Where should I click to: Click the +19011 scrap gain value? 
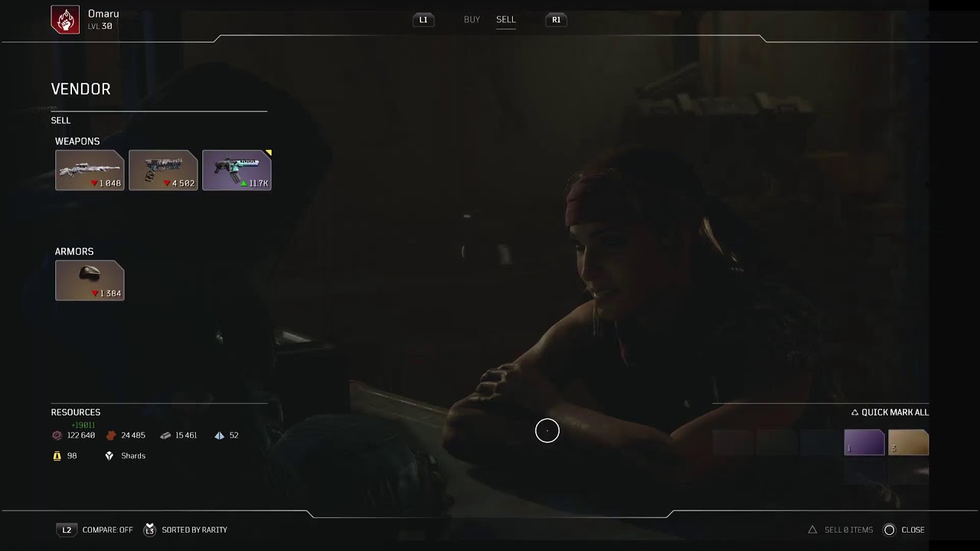click(83, 425)
